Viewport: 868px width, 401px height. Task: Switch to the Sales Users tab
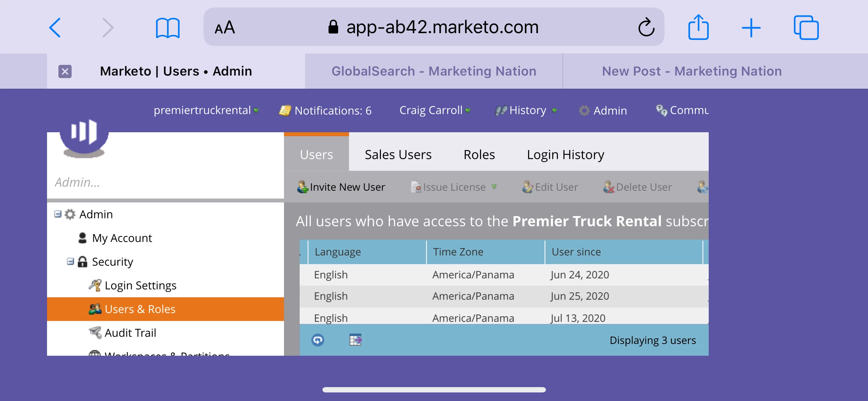pyautogui.click(x=398, y=155)
